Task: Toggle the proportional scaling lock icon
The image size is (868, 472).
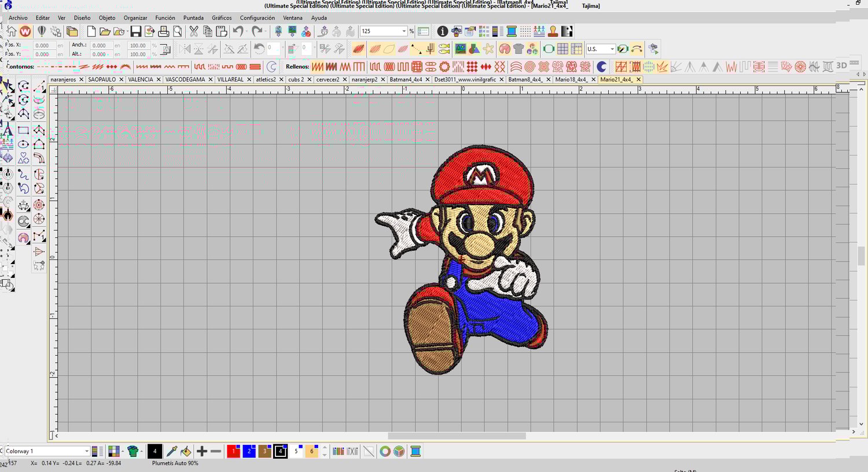Action: [165, 49]
